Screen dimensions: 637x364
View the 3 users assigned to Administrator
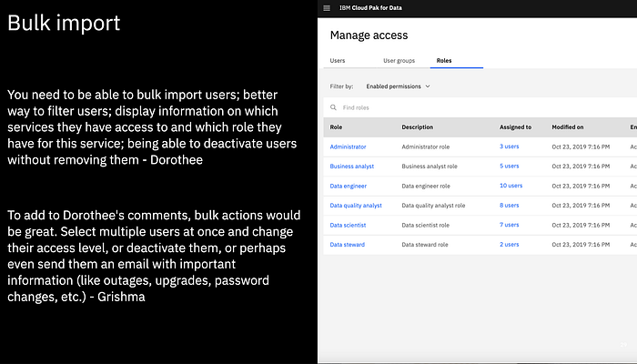pyautogui.click(x=509, y=146)
